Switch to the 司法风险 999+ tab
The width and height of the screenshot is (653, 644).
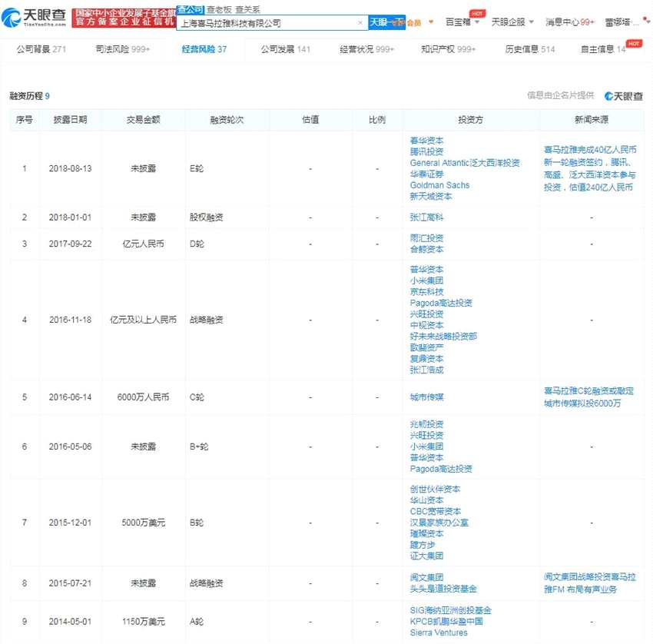[x=122, y=49]
